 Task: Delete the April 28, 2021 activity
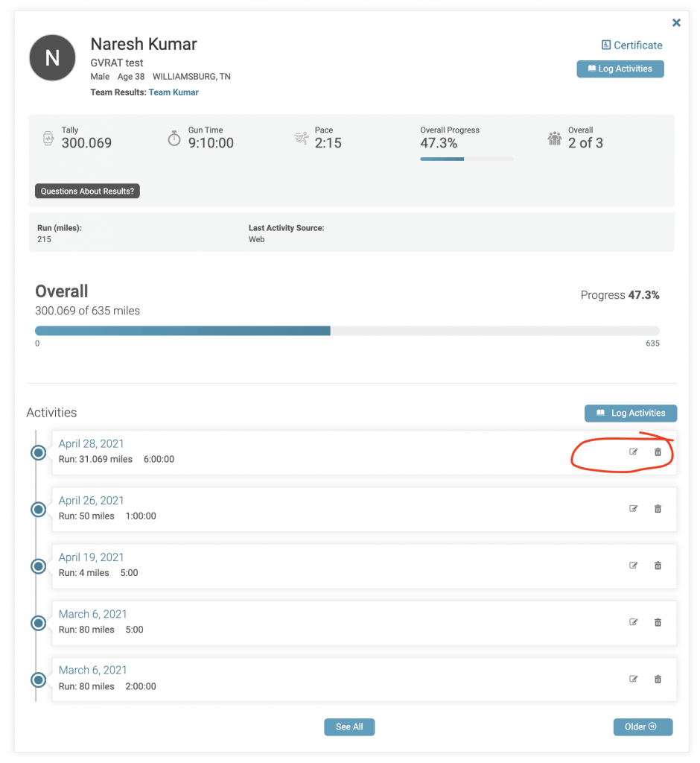coord(658,452)
